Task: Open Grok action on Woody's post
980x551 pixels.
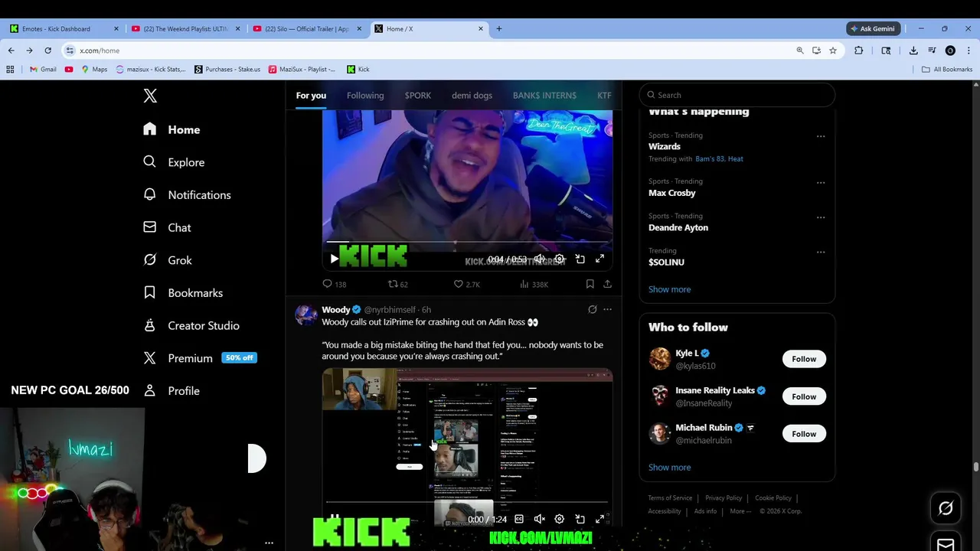Action: tap(592, 309)
